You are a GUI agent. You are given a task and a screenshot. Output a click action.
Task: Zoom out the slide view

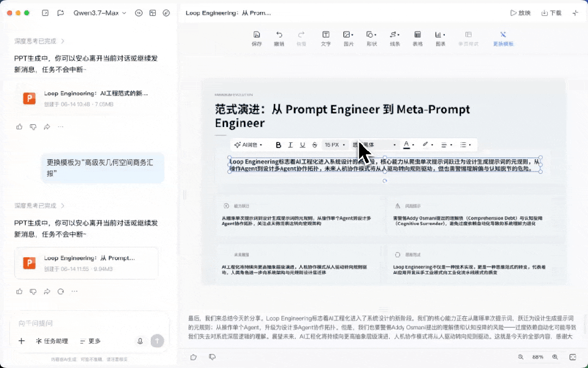(520, 357)
